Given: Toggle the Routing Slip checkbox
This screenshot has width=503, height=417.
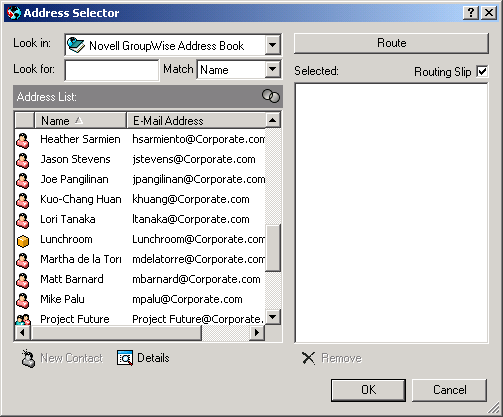Looking at the screenshot, I should (x=482, y=71).
